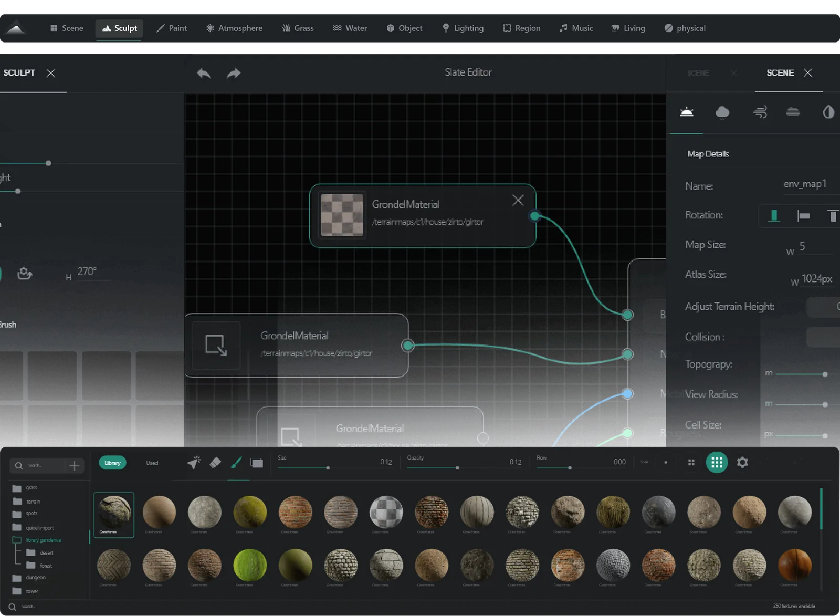The image size is (840, 616).
Task: Open the Lighting tab
Action: (x=463, y=28)
